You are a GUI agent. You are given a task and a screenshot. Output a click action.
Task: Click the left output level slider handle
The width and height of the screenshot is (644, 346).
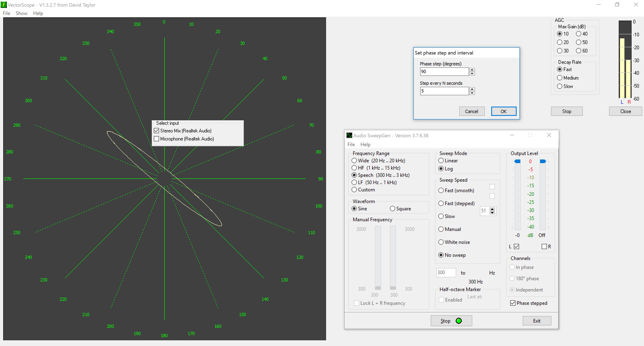click(x=517, y=161)
